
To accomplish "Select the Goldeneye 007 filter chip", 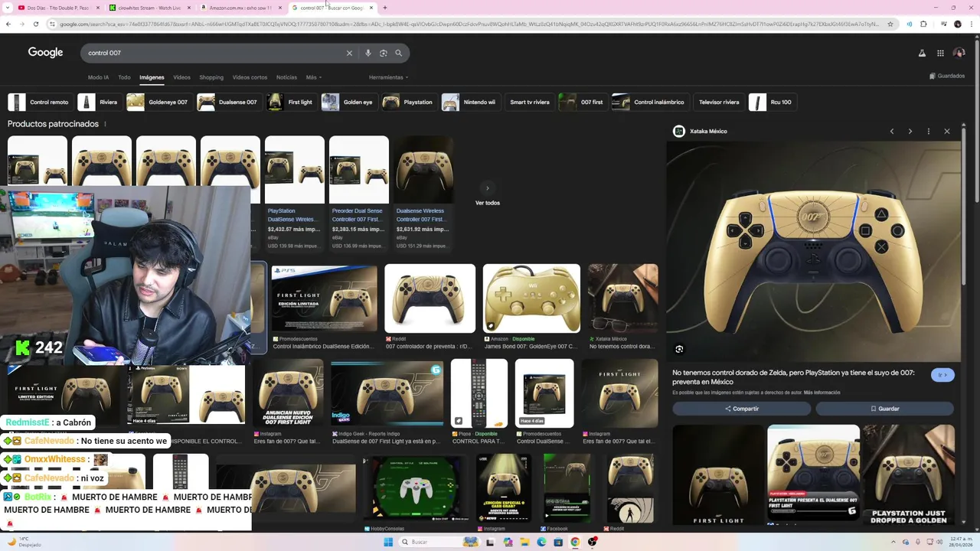I will click(158, 102).
